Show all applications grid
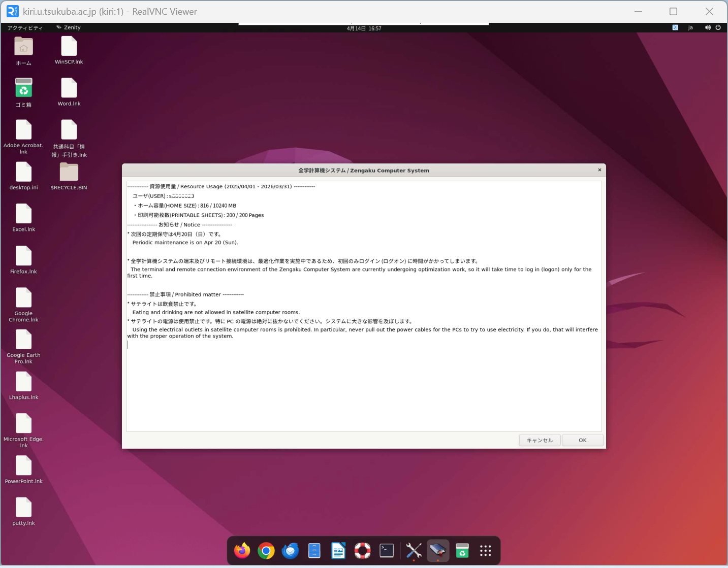Screen dimensions: 728x568 pos(486,551)
